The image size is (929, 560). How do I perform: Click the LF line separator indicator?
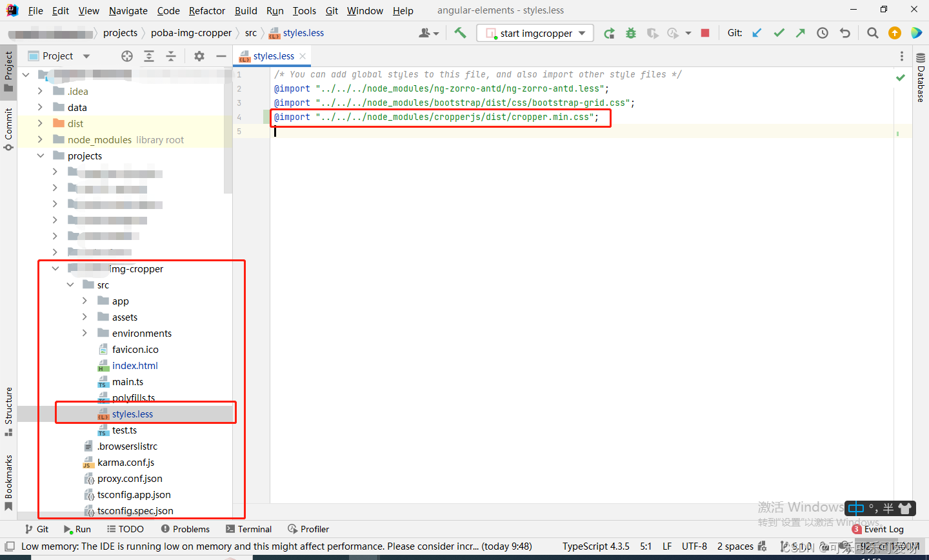pos(667,546)
